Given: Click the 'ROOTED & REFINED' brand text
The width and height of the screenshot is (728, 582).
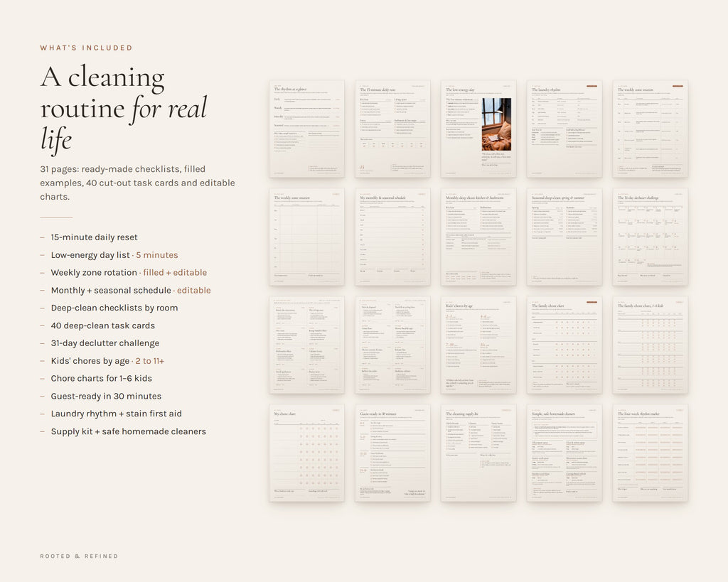Looking at the screenshot, I should tap(79, 556).
